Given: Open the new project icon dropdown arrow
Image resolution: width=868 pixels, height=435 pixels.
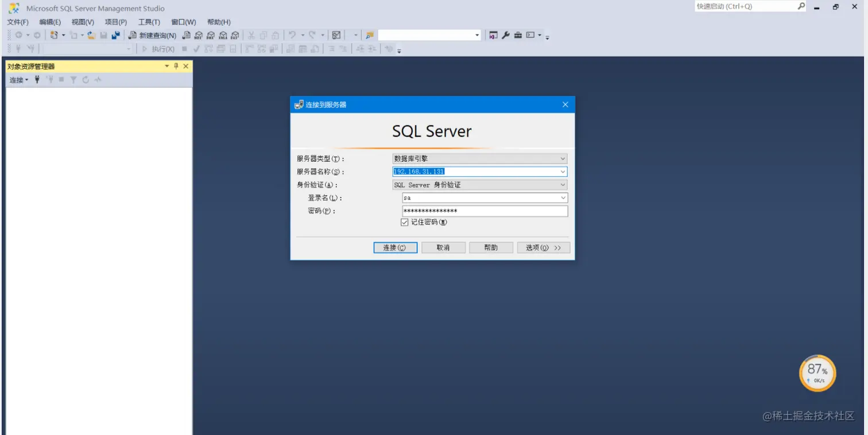Looking at the screenshot, I should pyautogui.click(x=63, y=36).
